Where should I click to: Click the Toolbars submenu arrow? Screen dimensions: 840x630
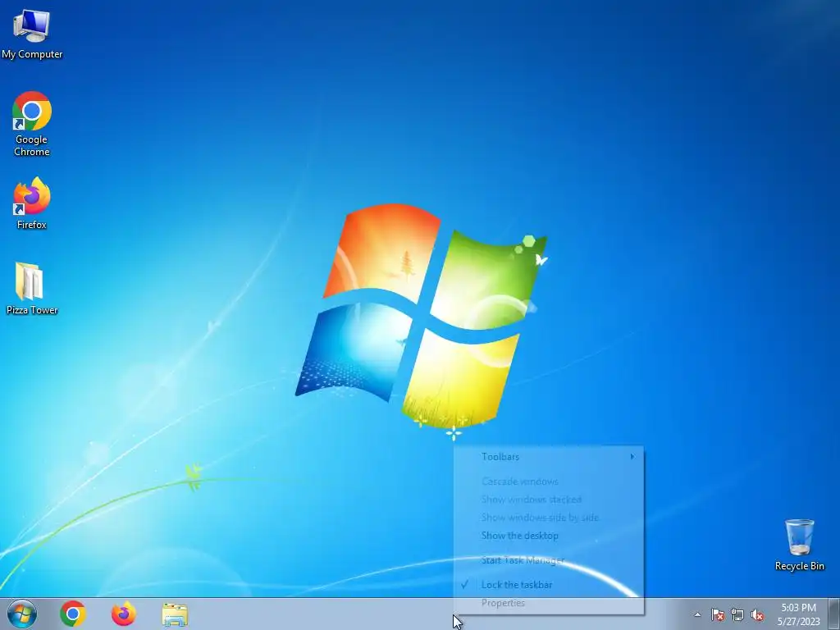(x=632, y=456)
